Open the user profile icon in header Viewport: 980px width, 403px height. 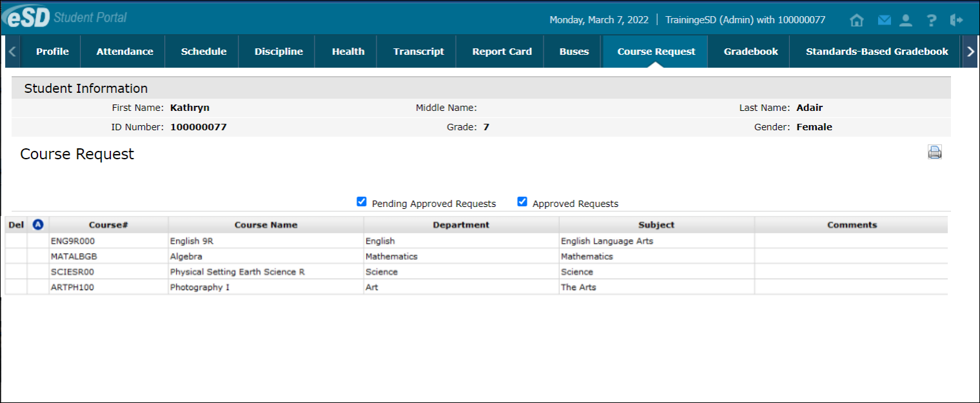tap(906, 20)
